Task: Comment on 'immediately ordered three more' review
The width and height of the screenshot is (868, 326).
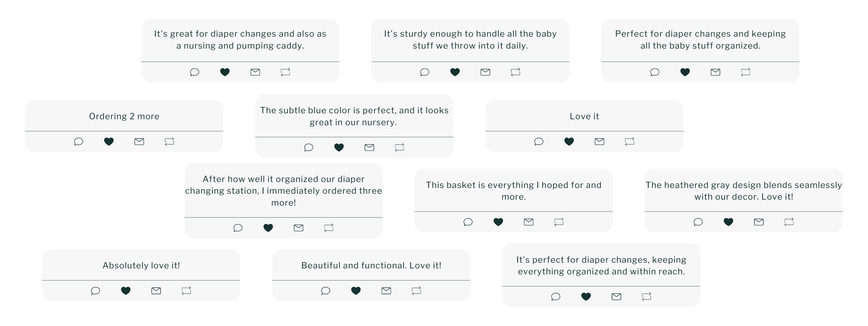Action: tap(238, 228)
